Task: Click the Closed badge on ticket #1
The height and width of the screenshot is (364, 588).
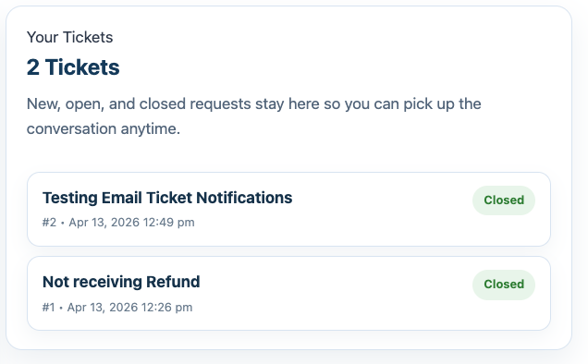Action: point(504,285)
